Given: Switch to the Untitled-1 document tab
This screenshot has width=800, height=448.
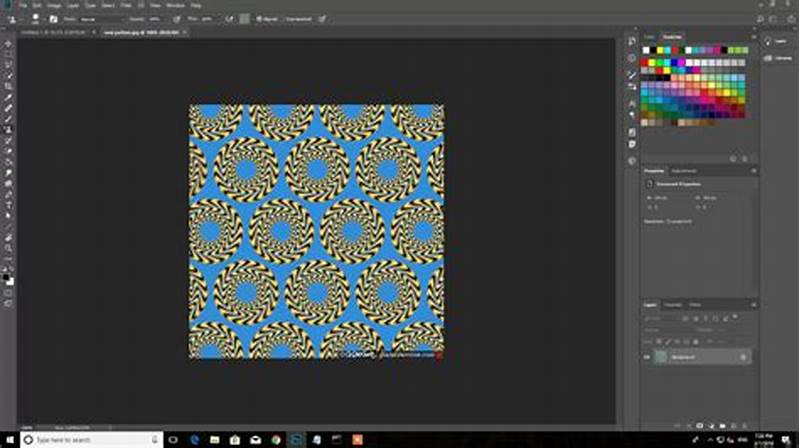Looking at the screenshot, I should 55,32.
